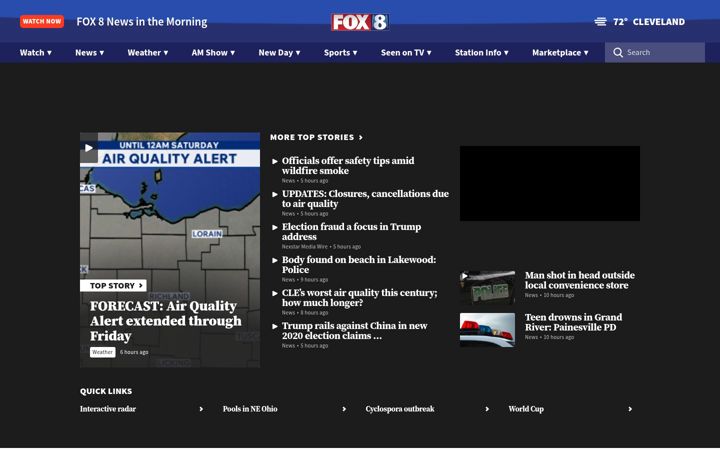Click the Watch Now button
Viewport: 720px width, 450px height.
(x=42, y=21)
